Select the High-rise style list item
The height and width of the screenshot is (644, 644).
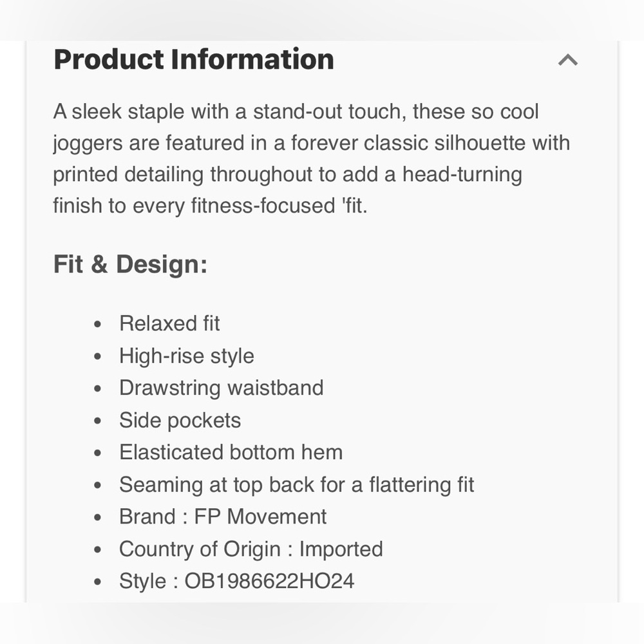[187, 355]
